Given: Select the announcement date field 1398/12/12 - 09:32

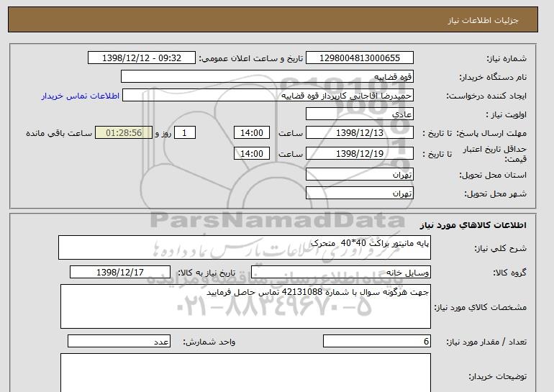Looking at the screenshot, I should pyautogui.click(x=141, y=58).
